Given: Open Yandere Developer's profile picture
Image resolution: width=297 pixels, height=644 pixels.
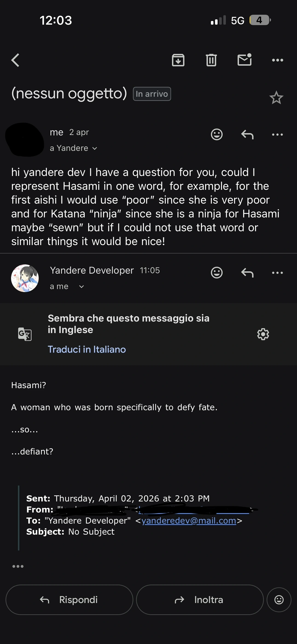Looking at the screenshot, I should click(x=25, y=278).
